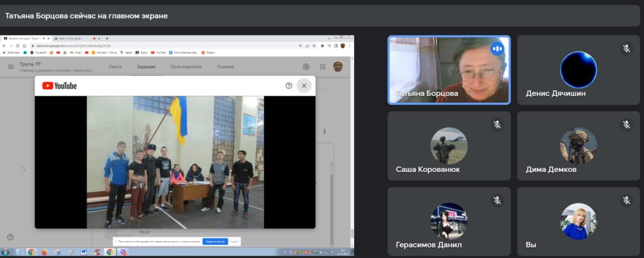Switch to the Пользователи tab
The image size is (644, 258).
(x=186, y=67)
